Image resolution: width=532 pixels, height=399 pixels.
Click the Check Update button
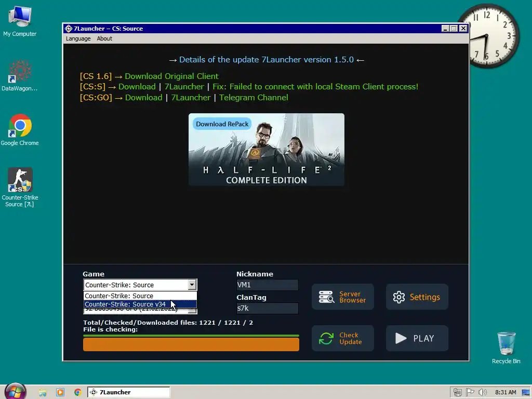click(343, 338)
